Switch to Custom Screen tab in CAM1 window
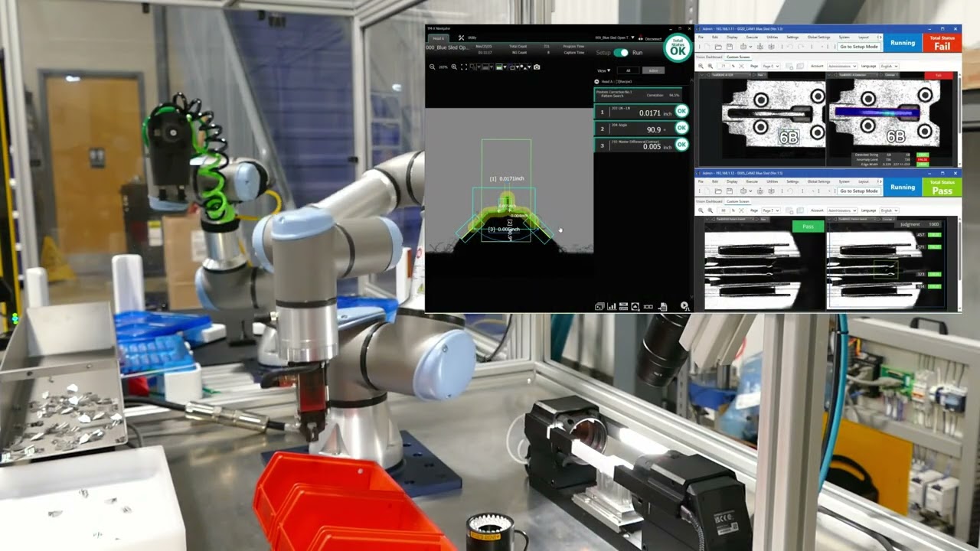The image size is (980, 551). [x=738, y=57]
